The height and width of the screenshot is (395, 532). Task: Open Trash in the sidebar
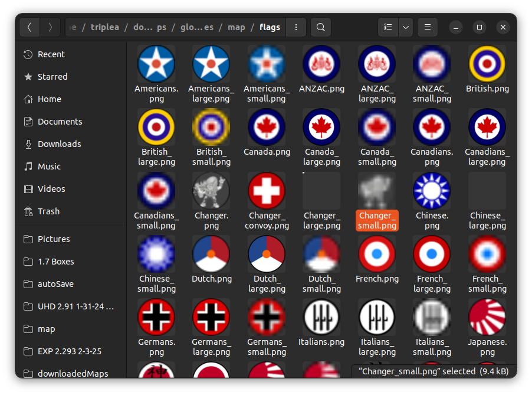tap(71, 211)
